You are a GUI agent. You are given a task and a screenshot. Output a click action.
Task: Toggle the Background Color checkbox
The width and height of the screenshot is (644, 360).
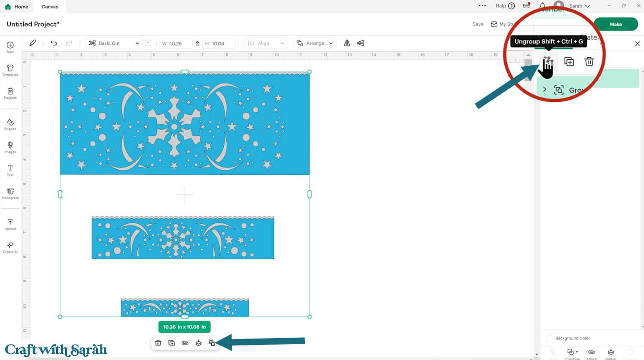click(550, 338)
